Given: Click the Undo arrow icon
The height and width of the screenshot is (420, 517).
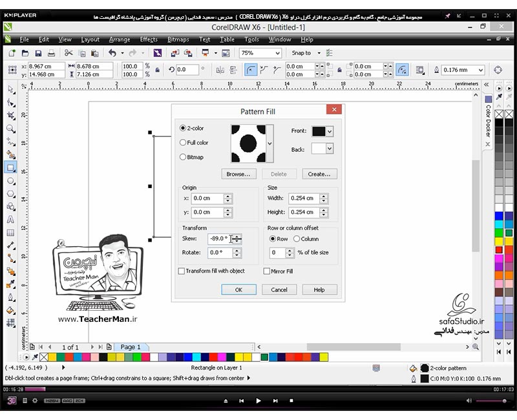Looking at the screenshot, I should pyautogui.click(x=112, y=53).
